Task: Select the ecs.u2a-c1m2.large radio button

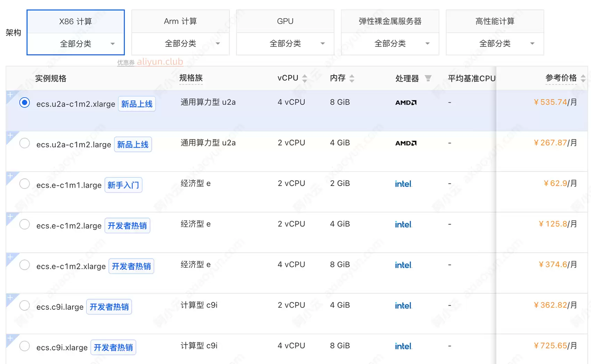Action: 25,143
